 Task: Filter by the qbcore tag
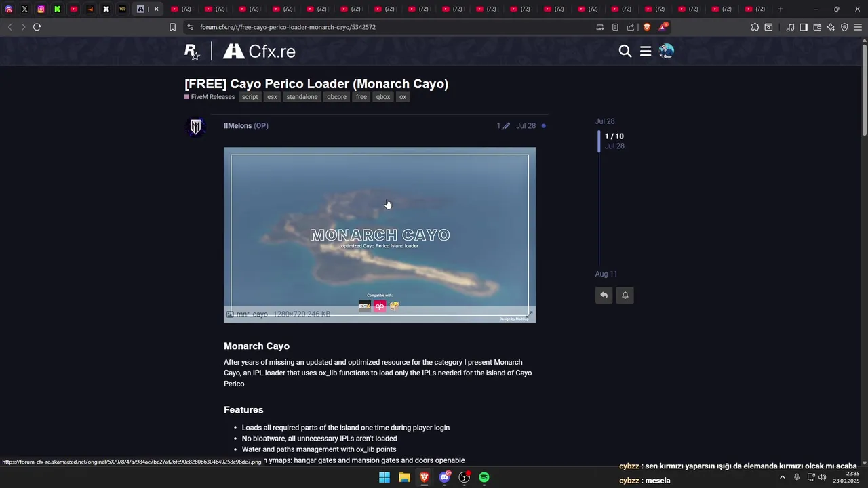coord(336,97)
